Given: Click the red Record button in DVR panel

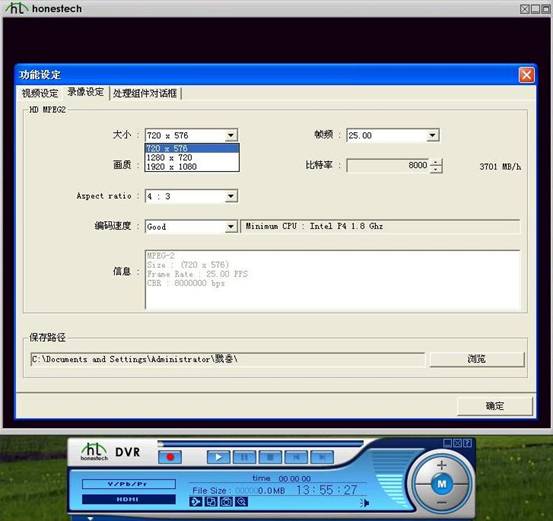Looking at the screenshot, I should click(x=170, y=457).
